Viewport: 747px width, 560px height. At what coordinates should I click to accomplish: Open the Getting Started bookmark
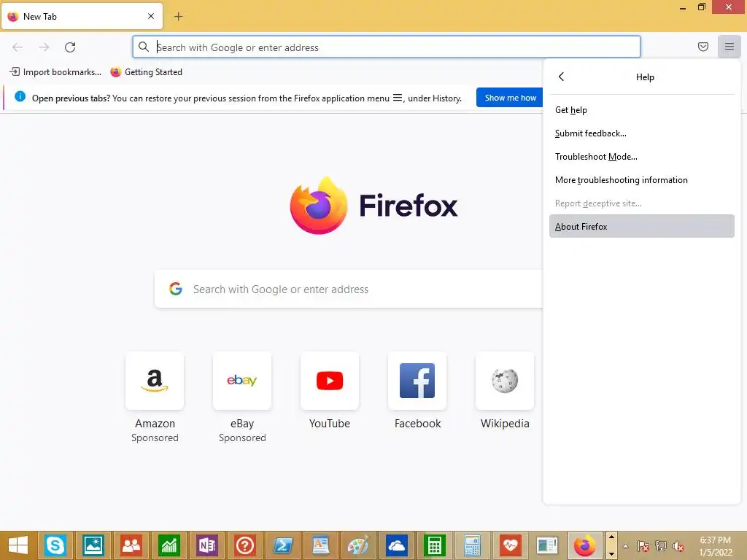coord(146,72)
